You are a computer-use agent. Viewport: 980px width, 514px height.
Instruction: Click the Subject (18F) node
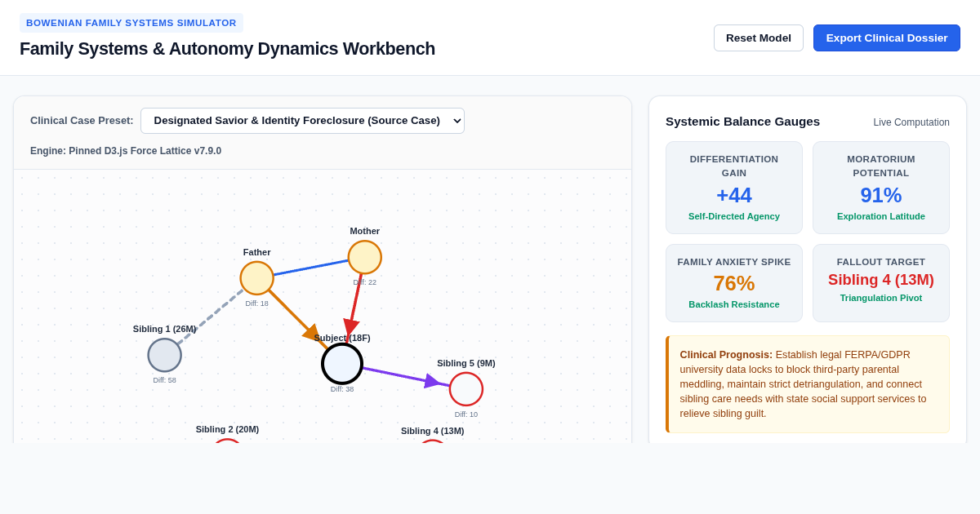tap(342, 364)
